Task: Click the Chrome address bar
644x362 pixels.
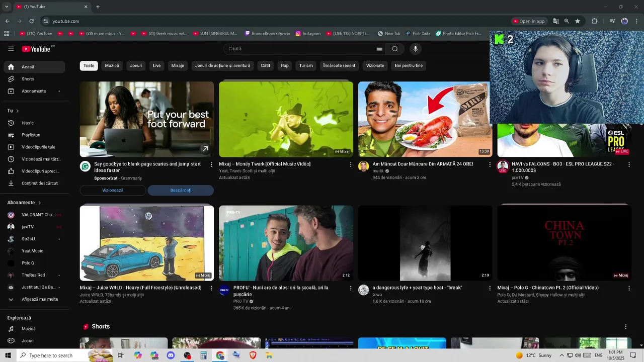Action: tap(277, 21)
